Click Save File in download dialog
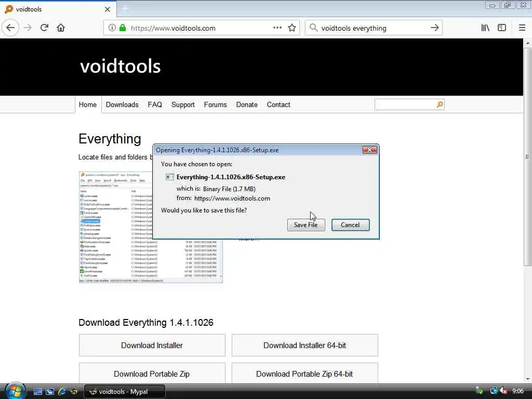Image resolution: width=532 pixels, height=399 pixels. point(305,225)
